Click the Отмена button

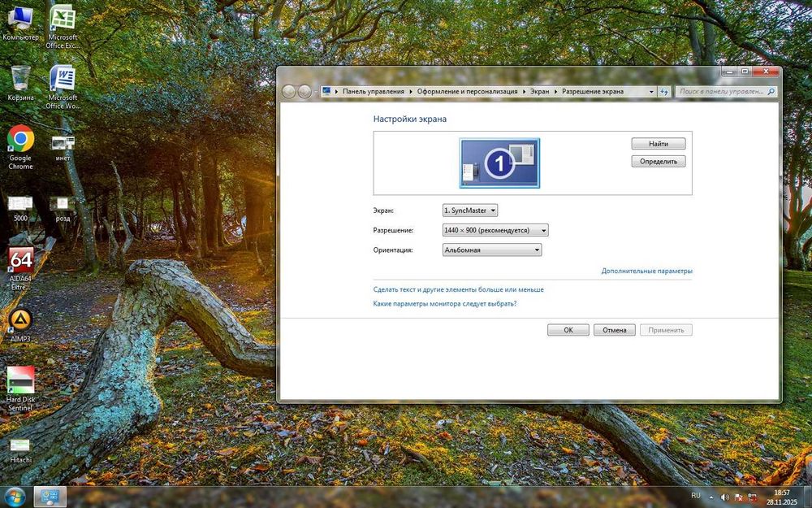(x=614, y=330)
